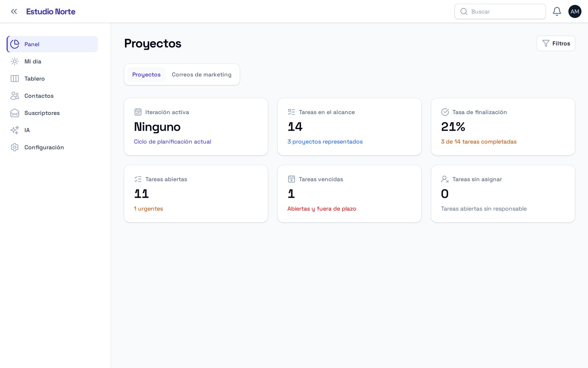This screenshot has width=588, height=368.
Task: Click the user-x icon beside Tareas sin asignar
Action: point(445,179)
